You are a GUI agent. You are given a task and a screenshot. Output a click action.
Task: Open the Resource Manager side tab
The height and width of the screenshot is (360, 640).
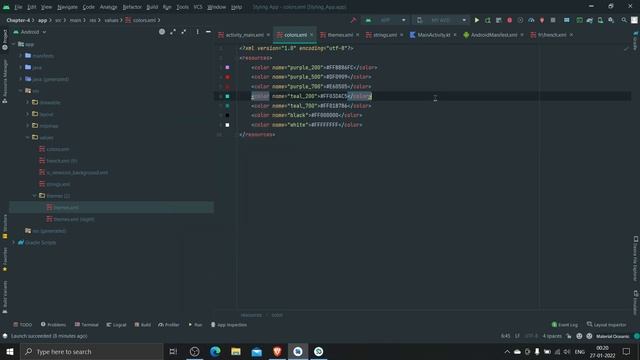click(x=4, y=81)
